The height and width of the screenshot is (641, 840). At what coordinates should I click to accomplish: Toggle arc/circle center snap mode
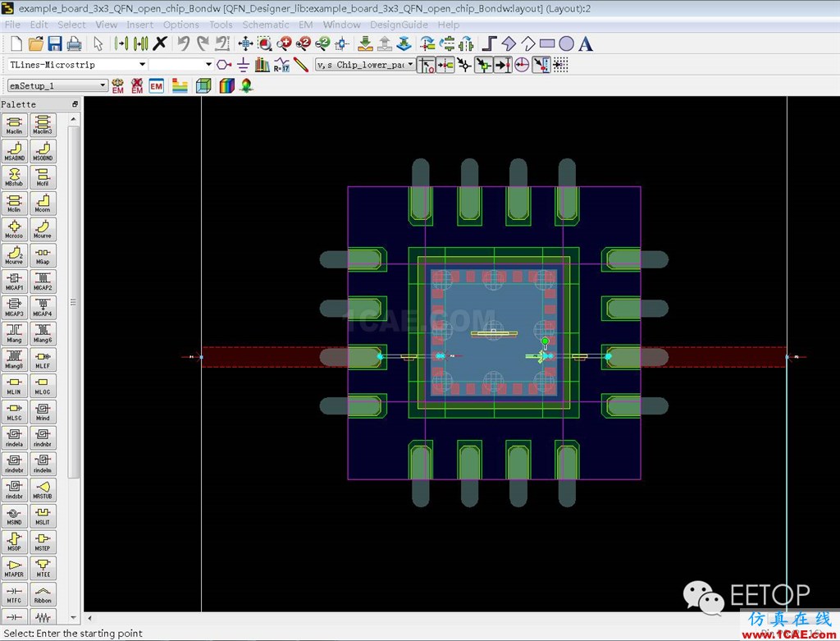tap(522, 65)
